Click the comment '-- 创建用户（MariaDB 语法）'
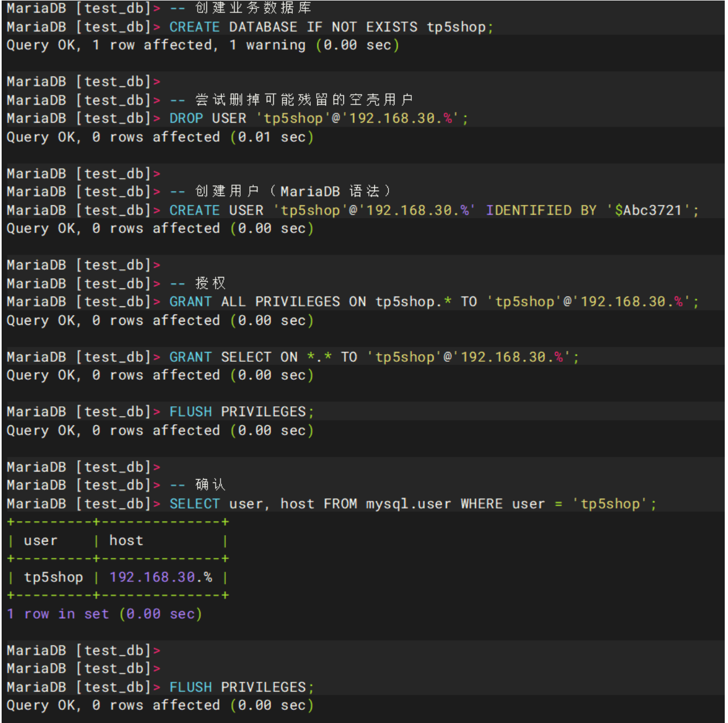This screenshot has height=723, width=728. [x=280, y=192]
